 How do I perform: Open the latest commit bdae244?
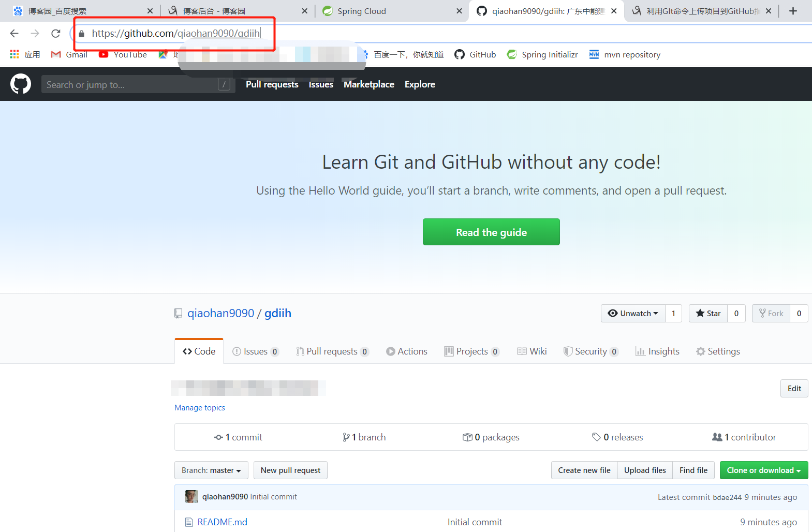tap(727, 497)
